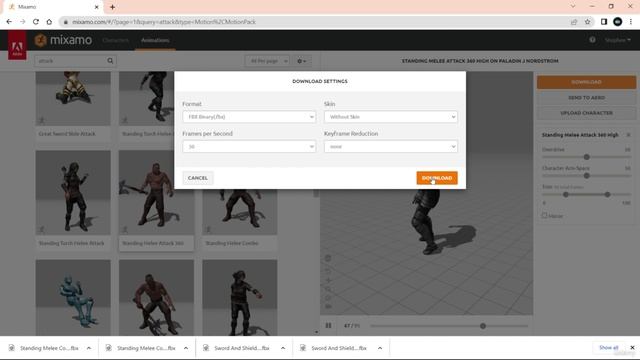The height and width of the screenshot is (360, 640).
Task: Close the downloads bar
Action: [632, 348]
